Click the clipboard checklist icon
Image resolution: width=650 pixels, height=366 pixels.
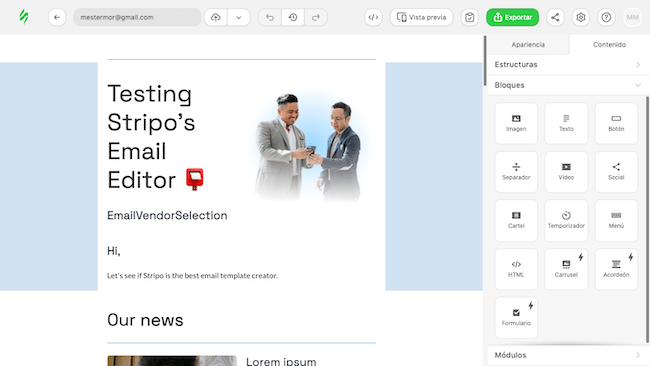[470, 17]
